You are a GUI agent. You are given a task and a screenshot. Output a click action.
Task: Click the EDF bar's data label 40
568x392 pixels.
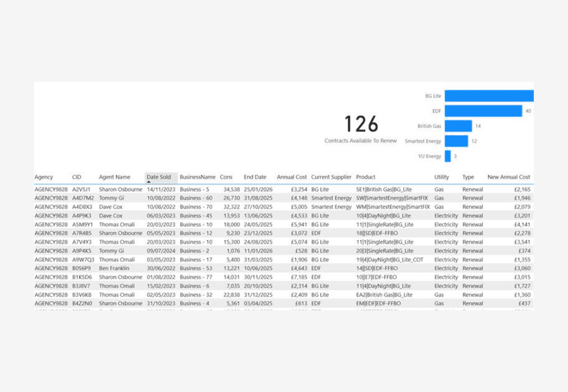(528, 111)
